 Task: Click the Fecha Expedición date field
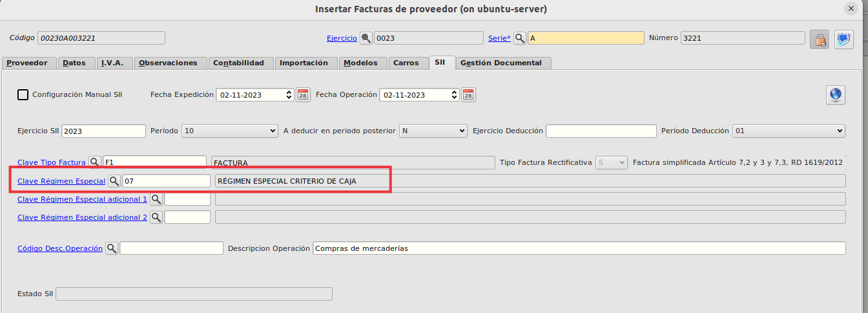click(256, 95)
